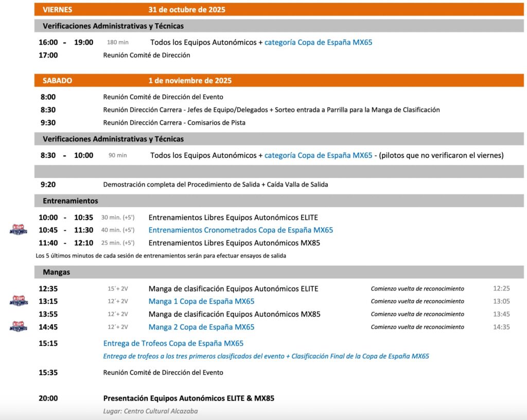The image size is (527, 420).
Task: Click 'Entrenamientos Cronometrados Copa de España MX65'
Action: point(240,230)
